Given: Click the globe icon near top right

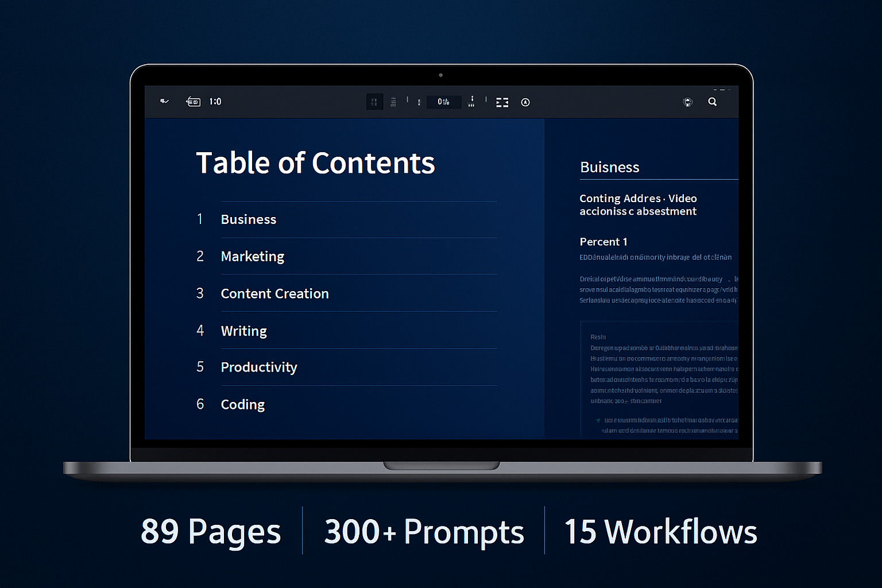Looking at the screenshot, I should [687, 102].
